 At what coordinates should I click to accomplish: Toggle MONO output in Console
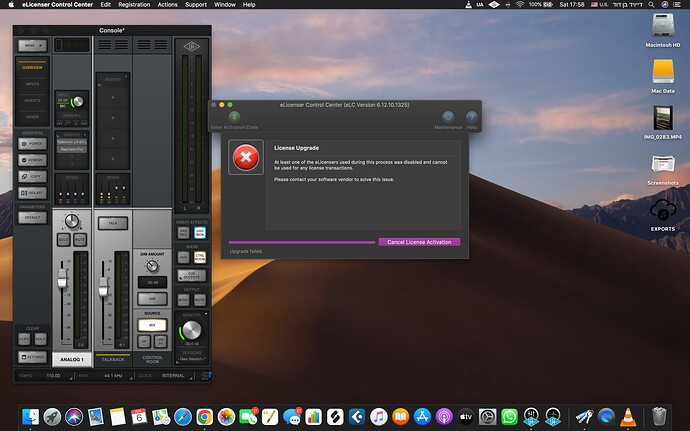(184, 300)
